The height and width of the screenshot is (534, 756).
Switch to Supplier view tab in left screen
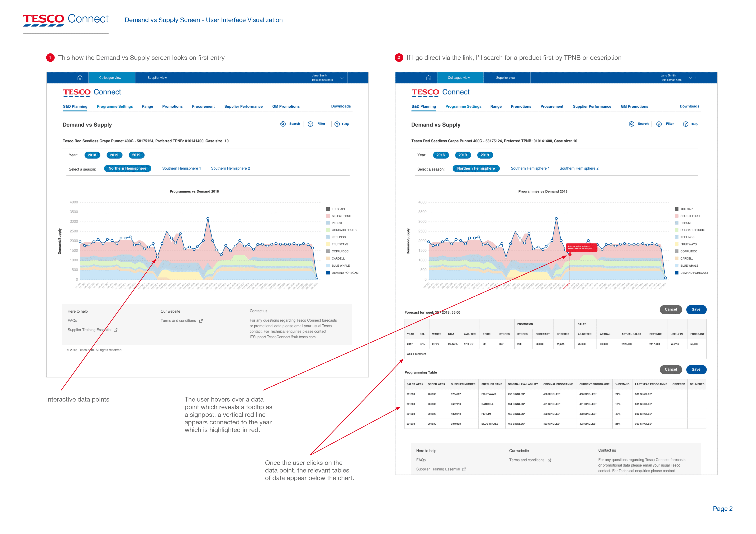(157, 78)
